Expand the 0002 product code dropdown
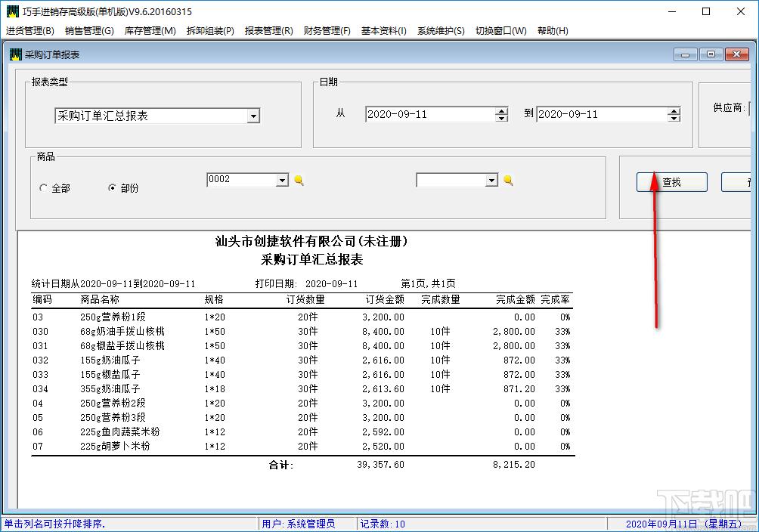This screenshot has height=532, width=759. [282, 180]
